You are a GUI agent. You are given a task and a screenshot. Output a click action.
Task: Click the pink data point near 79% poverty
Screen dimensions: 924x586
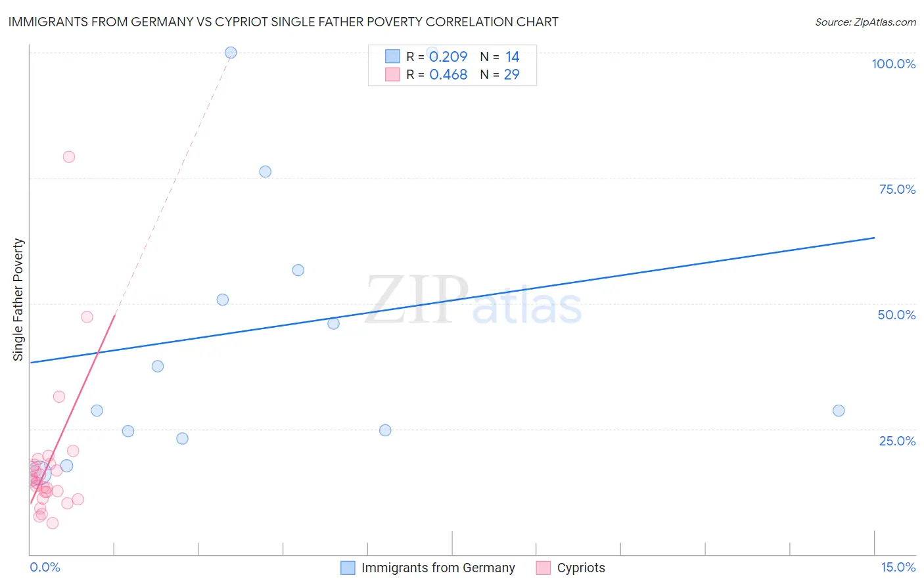click(x=69, y=157)
